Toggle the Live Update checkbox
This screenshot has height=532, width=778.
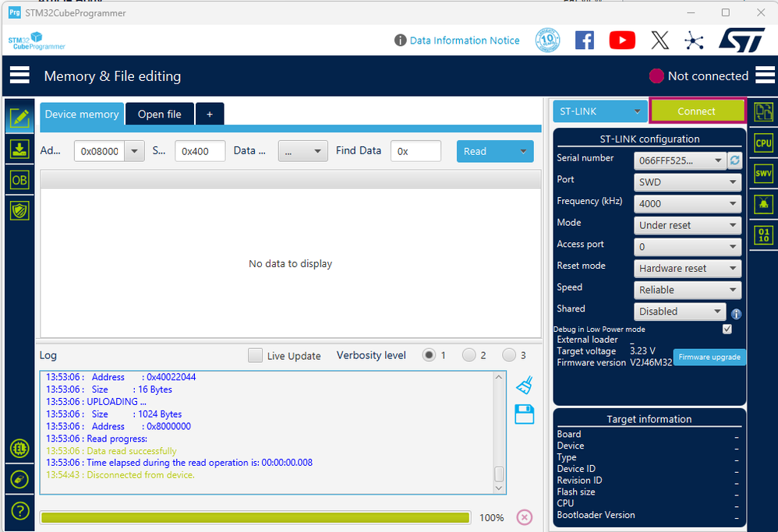[255, 355]
